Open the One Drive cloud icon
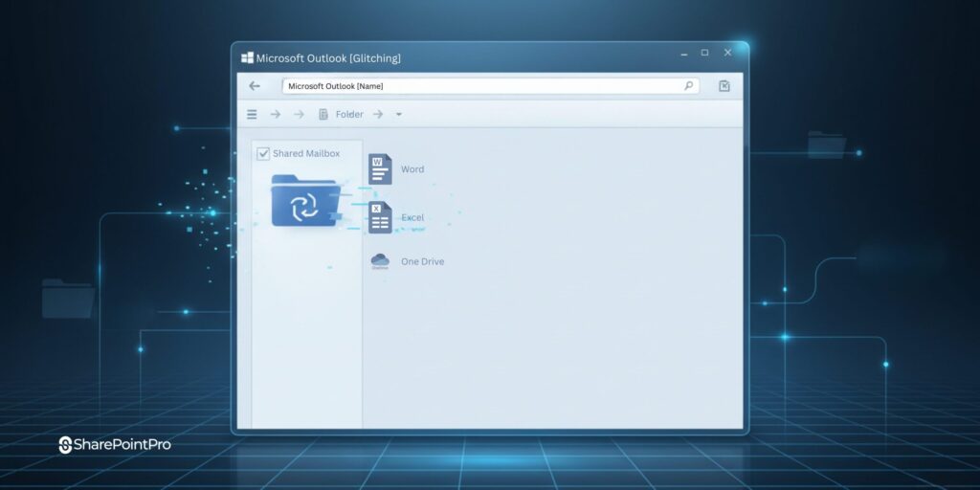The width and height of the screenshot is (980, 490). click(380, 260)
